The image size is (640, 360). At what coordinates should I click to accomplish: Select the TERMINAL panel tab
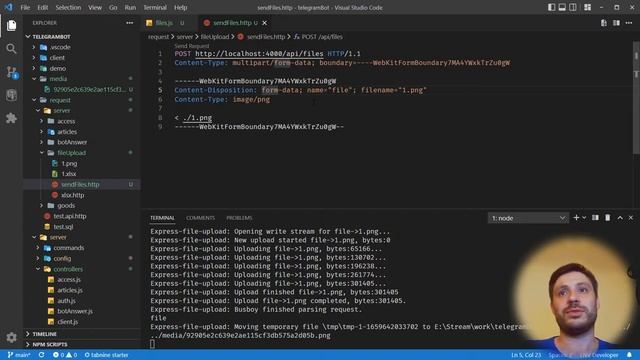162,218
